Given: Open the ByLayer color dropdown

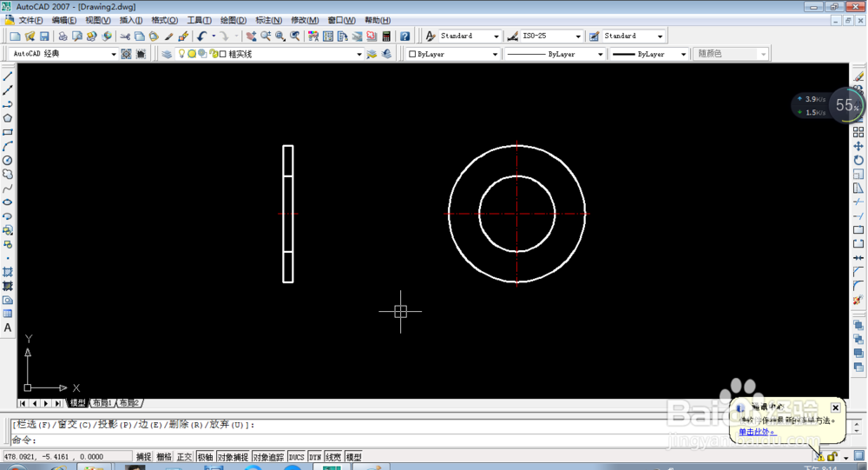Looking at the screenshot, I should pyautogui.click(x=495, y=54).
